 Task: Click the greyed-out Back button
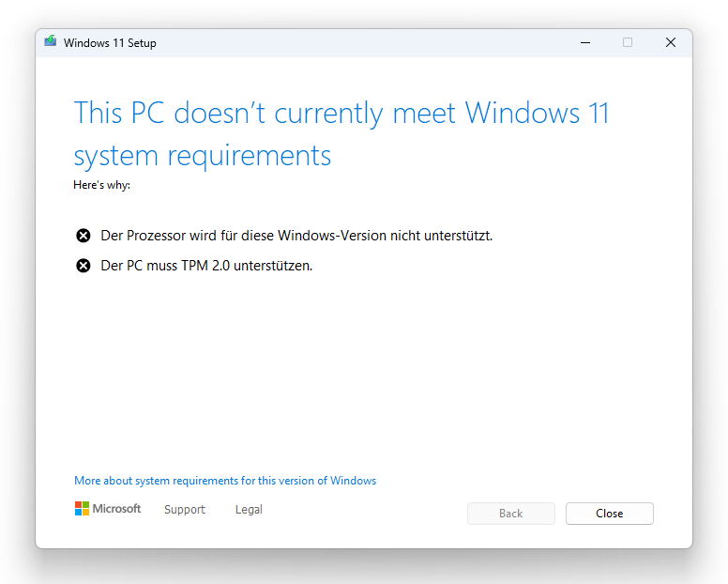(511, 514)
